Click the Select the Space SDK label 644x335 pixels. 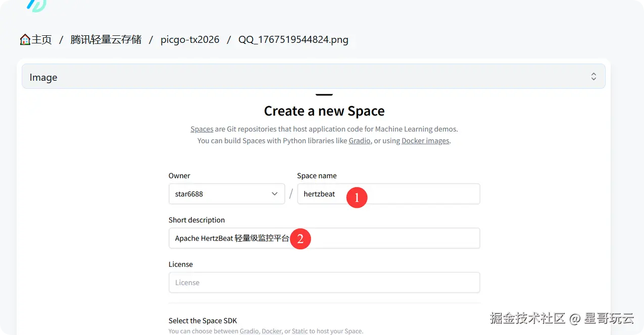pyautogui.click(x=203, y=321)
